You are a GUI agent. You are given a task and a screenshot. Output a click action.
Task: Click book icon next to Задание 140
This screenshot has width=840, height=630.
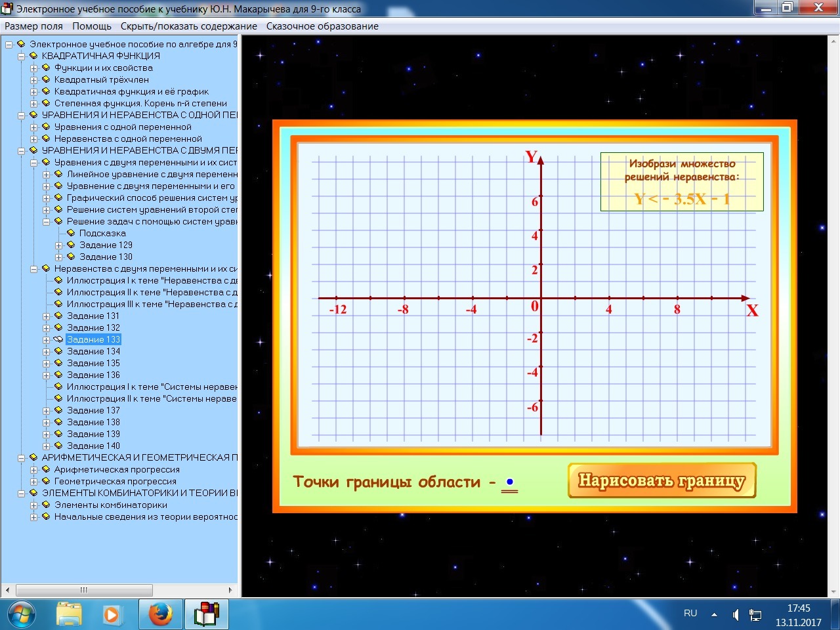[x=58, y=446]
